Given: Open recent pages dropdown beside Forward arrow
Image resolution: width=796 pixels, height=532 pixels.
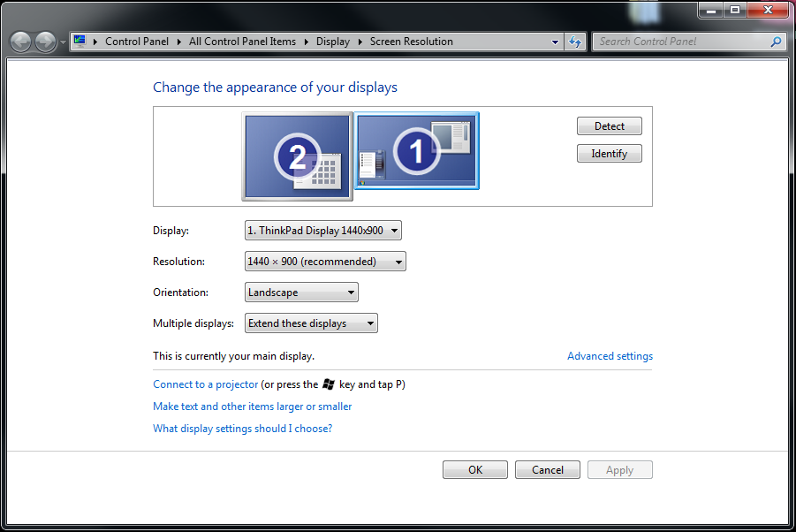Looking at the screenshot, I should (x=63, y=42).
